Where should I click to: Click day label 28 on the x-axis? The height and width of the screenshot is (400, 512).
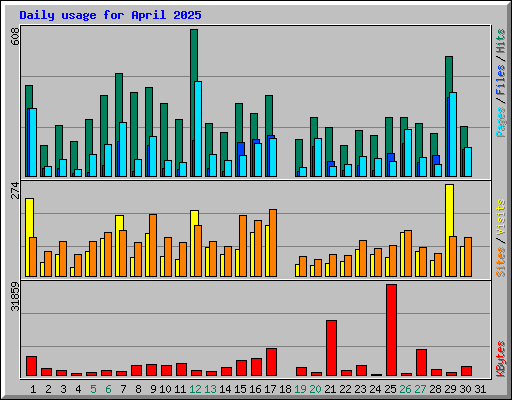[x=435, y=389]
